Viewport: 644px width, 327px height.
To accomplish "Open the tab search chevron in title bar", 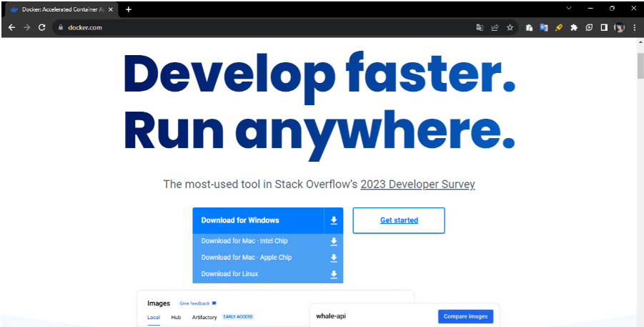I will (569, 8).
